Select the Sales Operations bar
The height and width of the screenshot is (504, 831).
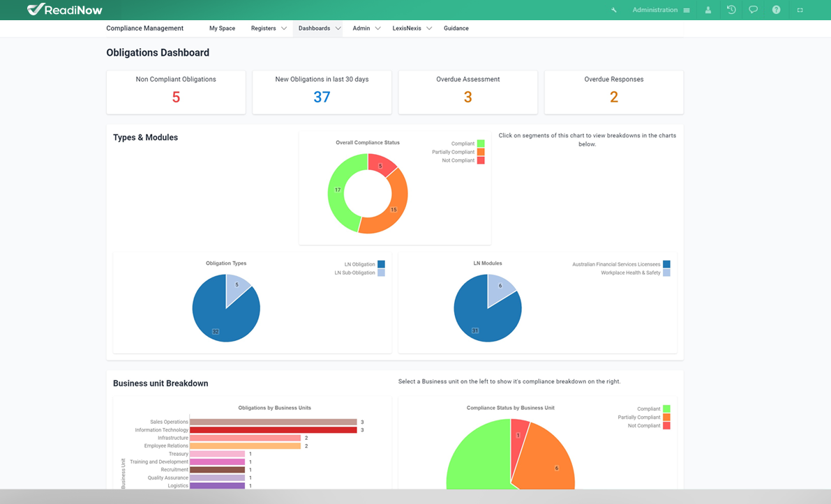click(273, 422)
